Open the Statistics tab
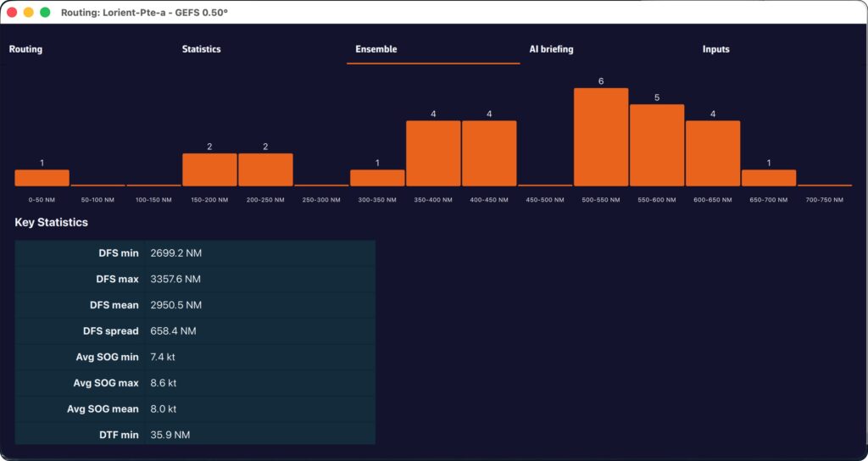Image resolution: width=868 pixels, height=461 pixels. 201,49
